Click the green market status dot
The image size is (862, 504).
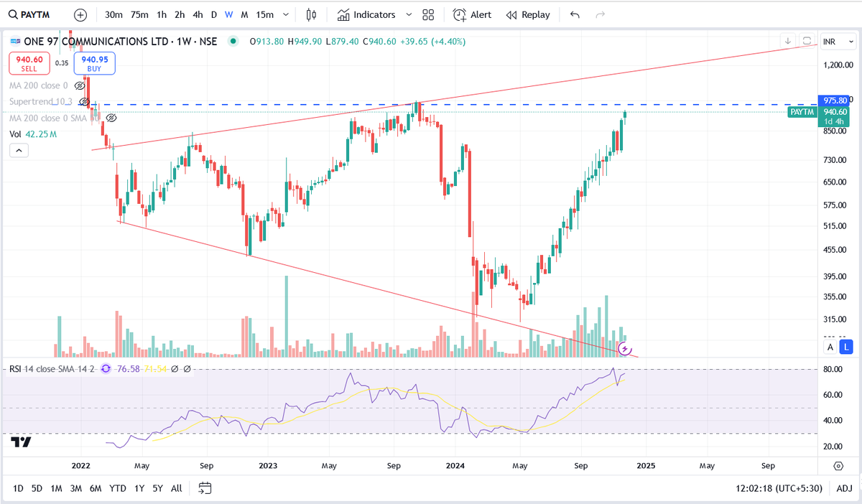coord(232,42)
